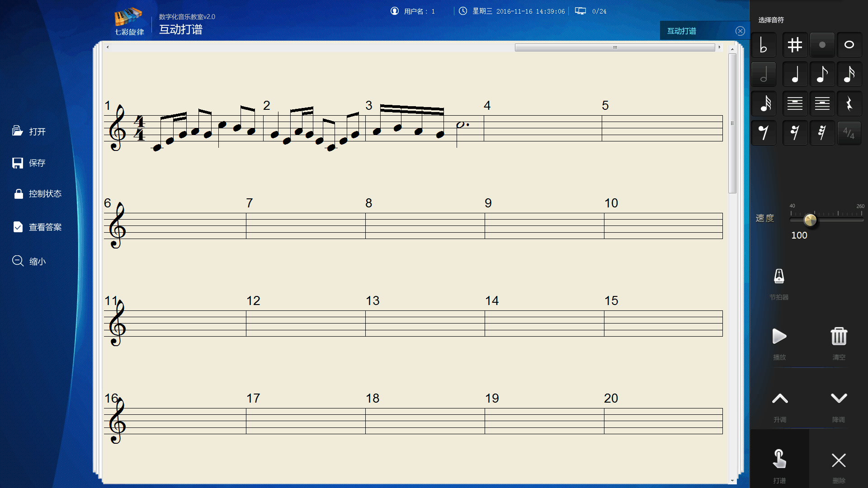Click the horizontal scrollbar right arrow
868x488 pixels.
click(x=719, y=47)
